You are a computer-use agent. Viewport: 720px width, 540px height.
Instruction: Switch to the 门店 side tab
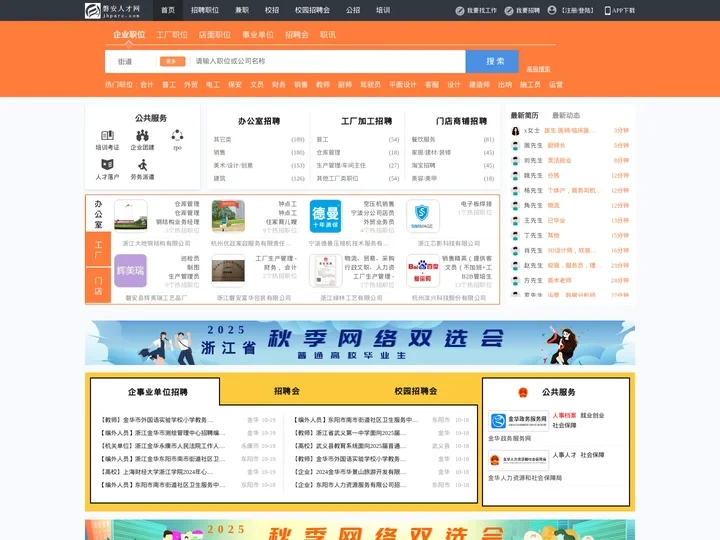pos(98,286)
